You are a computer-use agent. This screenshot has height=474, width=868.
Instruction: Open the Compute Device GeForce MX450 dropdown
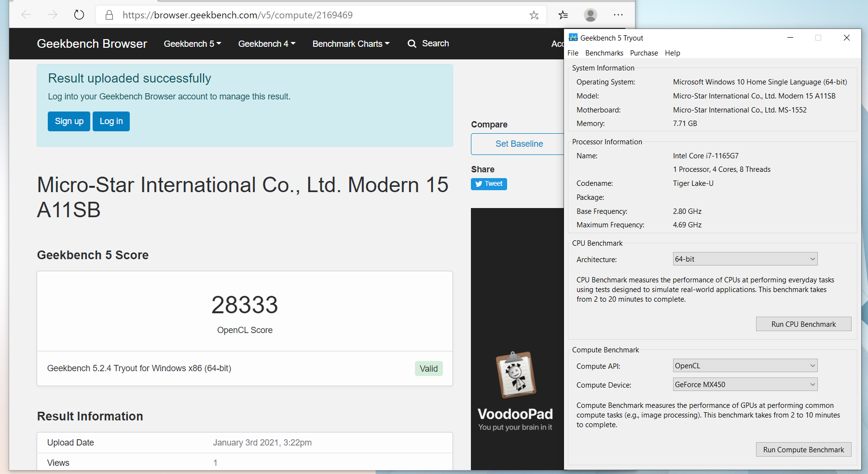(745, 385)
